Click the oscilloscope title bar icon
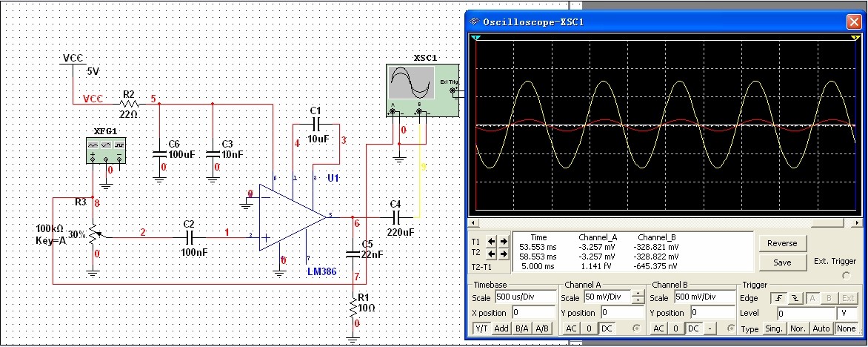 coord(474,22)
